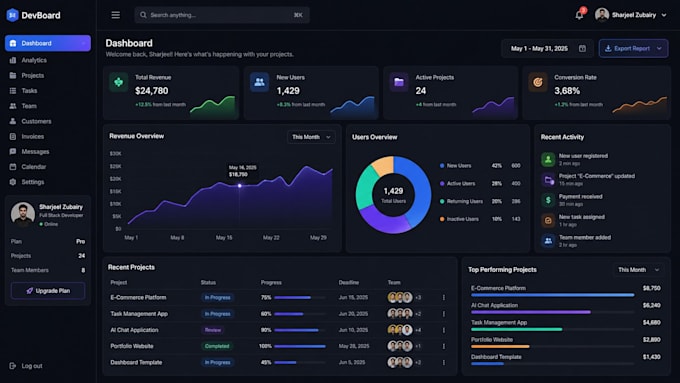Click the New Users card icon

click(259, 82)
